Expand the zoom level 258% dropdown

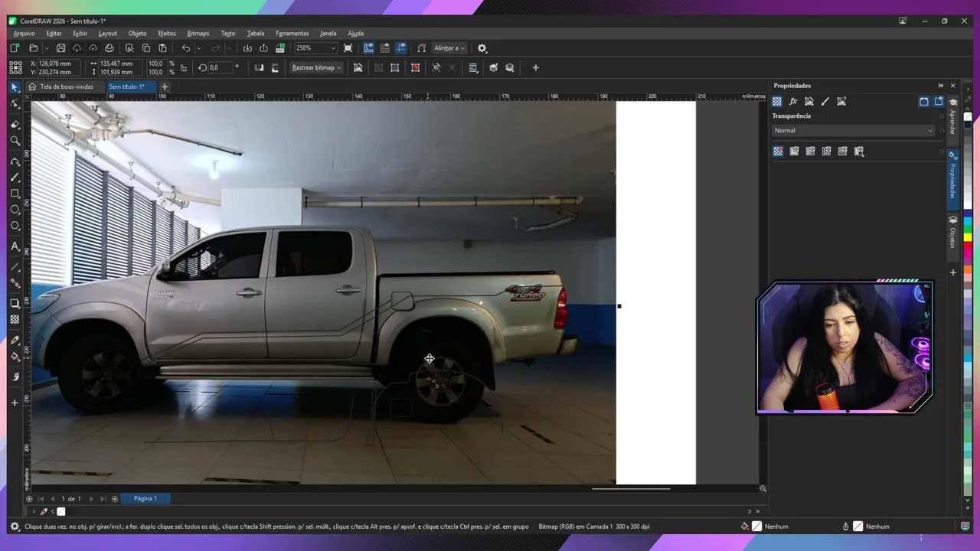(333, 48)
